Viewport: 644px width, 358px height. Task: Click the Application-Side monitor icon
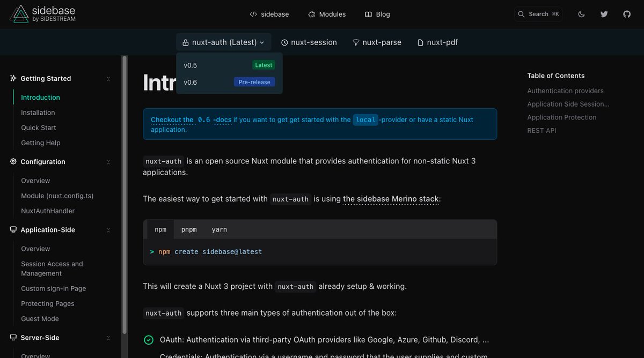13,229
